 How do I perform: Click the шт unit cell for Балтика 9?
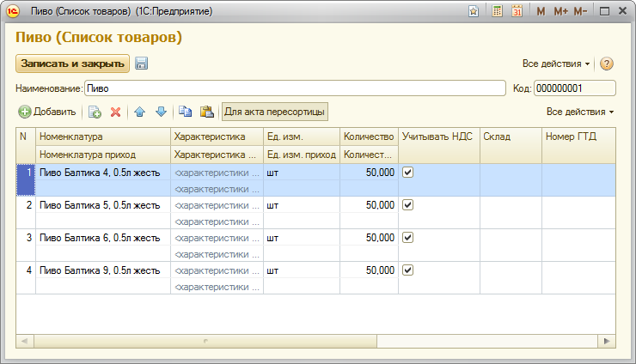click(302, 270)
